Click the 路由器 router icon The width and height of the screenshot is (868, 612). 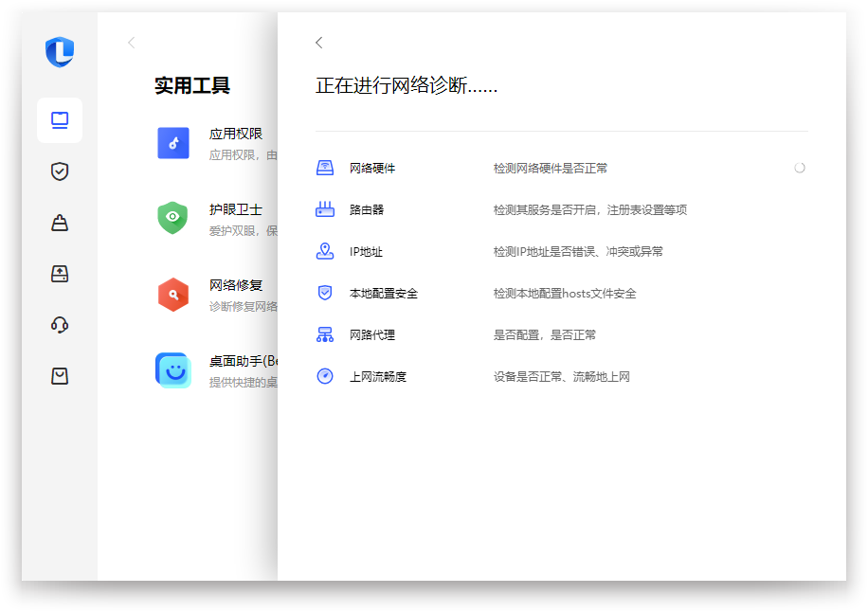325,208
